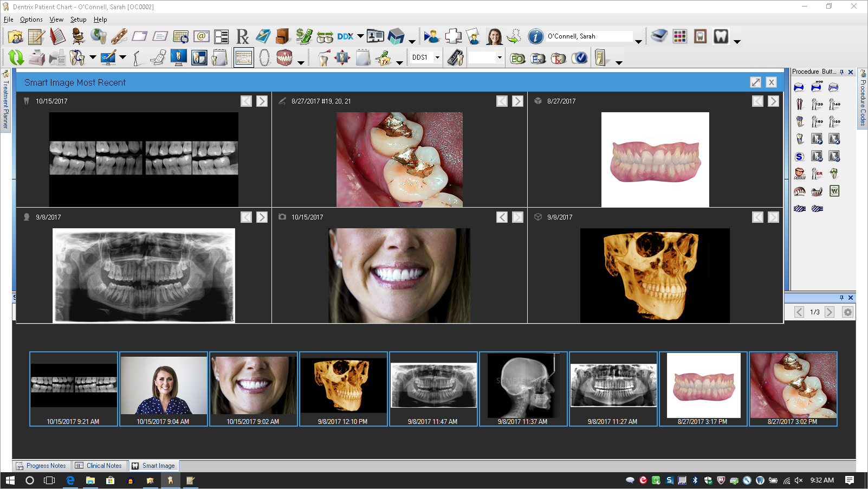Click the gear icon beside the 1/3 pager
Viewport: 868px width, 489px height.
848,312
